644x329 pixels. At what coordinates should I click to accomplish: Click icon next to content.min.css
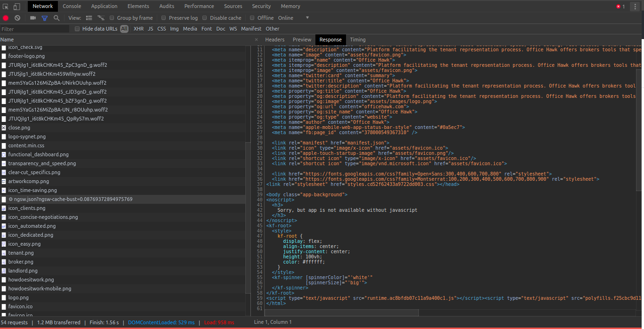pos(4,145)
